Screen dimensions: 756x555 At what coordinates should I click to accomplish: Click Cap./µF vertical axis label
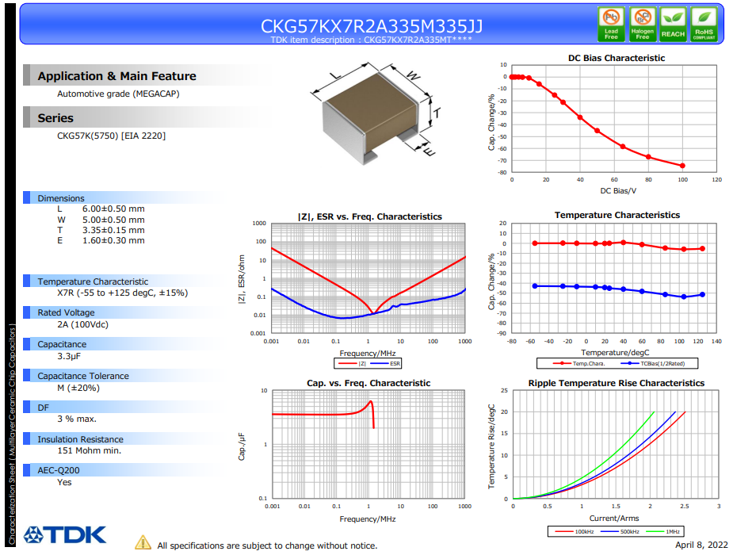click(x=242, y=446)
